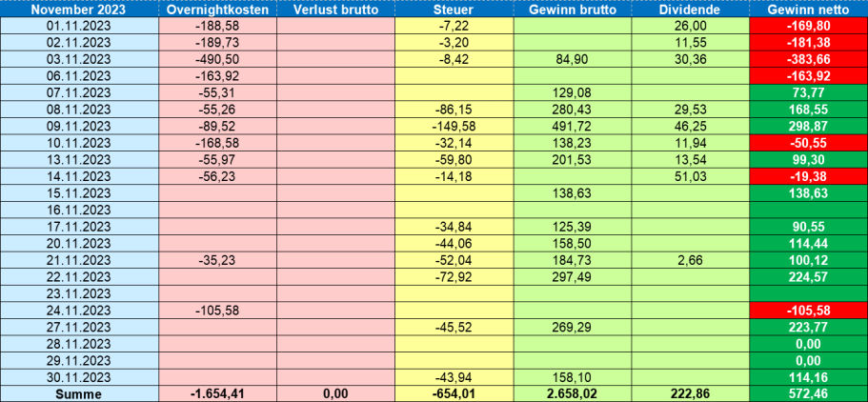
Task: Click the Dividende column header
Action: pos(690,10)
